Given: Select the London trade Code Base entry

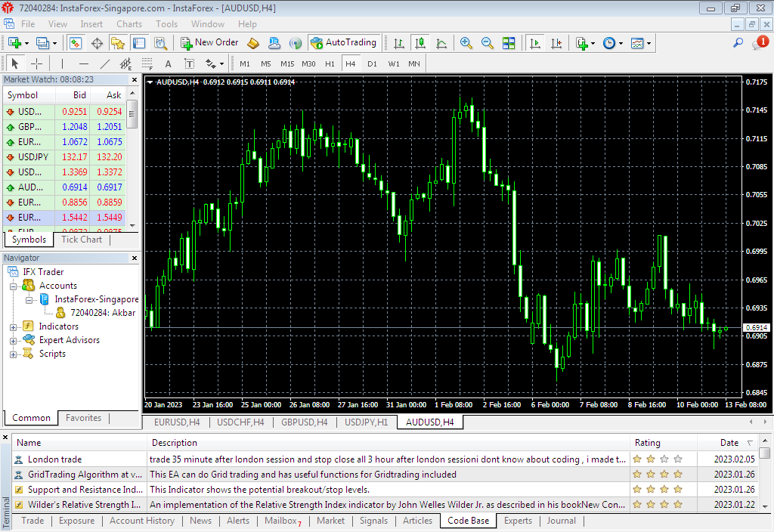Looking at the screenshot, I should point(385,459).
